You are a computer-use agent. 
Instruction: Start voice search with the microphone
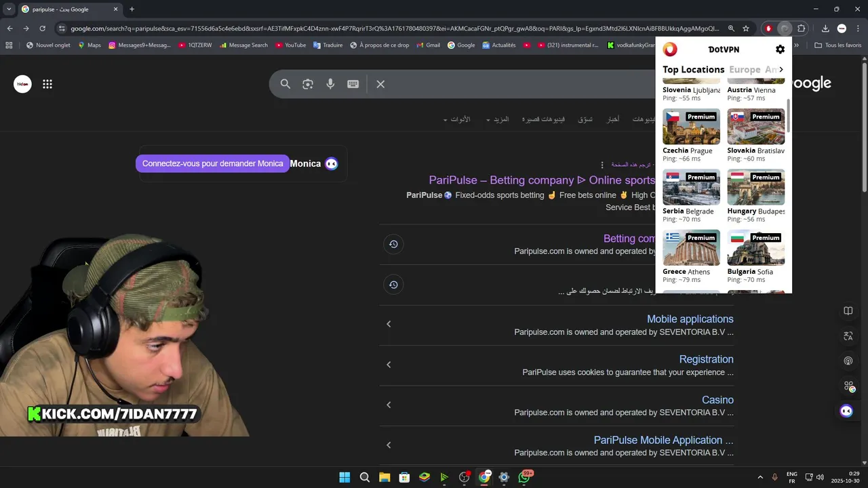(330, 84)
